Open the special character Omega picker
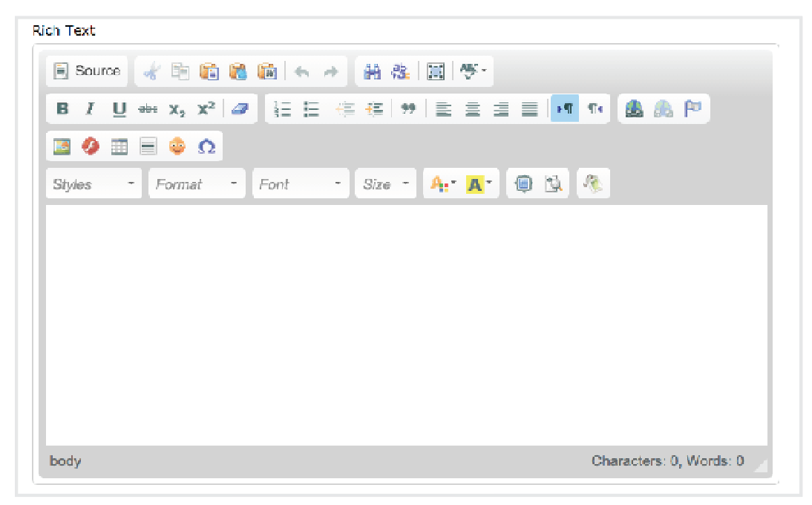This screenshot has width=812, height=505. pos(206,147)
